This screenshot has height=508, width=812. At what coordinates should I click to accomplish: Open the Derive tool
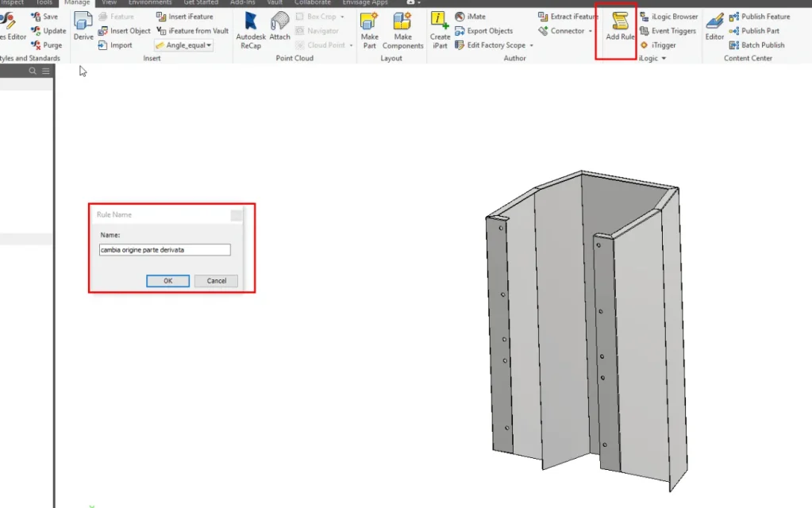tap(83, 26)
